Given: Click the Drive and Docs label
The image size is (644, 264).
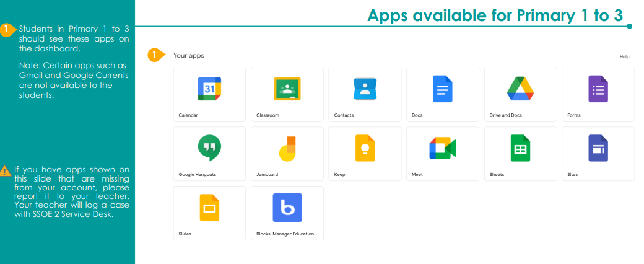Looking at the screenshot, I should 505,115.
